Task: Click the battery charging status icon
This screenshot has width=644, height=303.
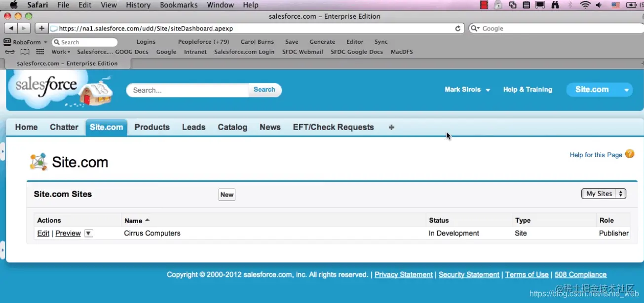Action: coord(631,5)
